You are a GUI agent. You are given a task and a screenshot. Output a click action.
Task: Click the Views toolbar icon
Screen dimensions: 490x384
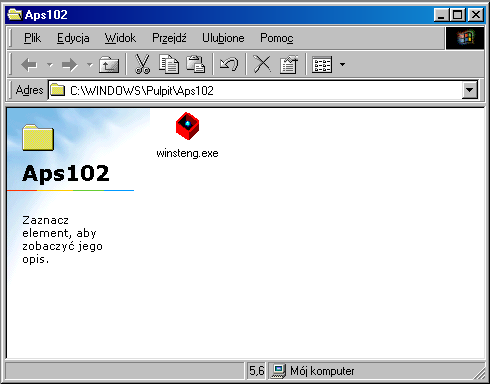coord(322,64)
